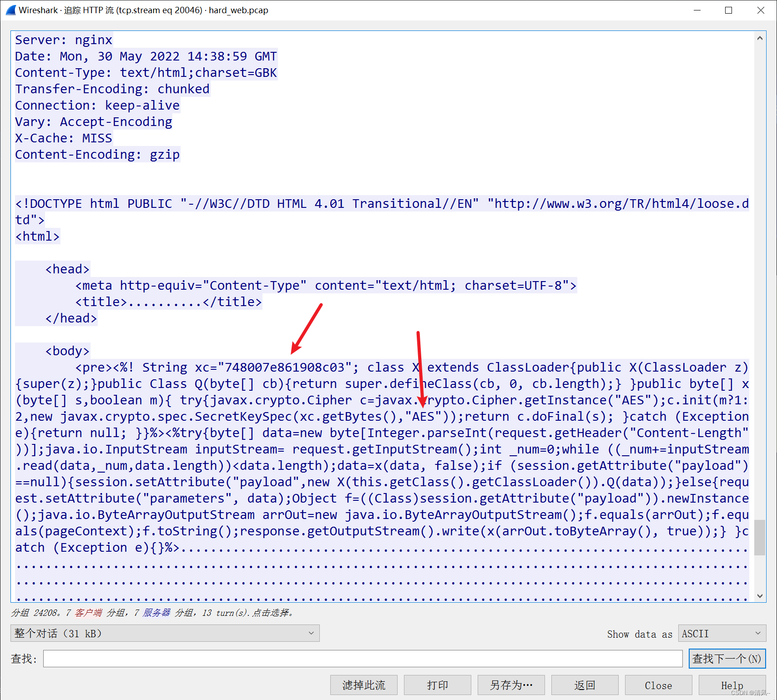Click the <body> tag line
The width and height of the screenshot is (777, 700).
tap(67, 351)
